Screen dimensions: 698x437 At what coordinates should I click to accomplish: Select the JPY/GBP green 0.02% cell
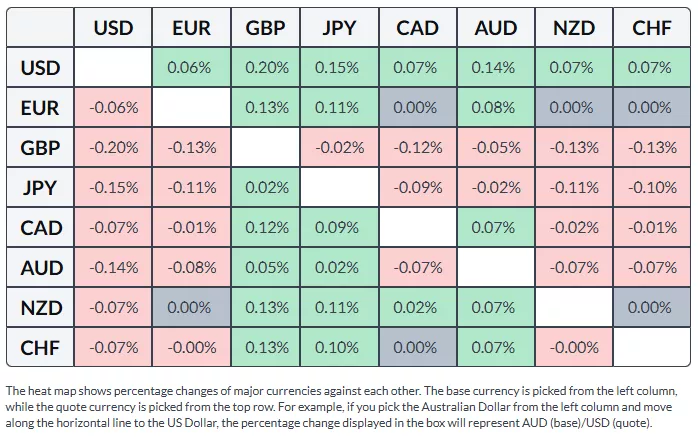tap(267, 188)
